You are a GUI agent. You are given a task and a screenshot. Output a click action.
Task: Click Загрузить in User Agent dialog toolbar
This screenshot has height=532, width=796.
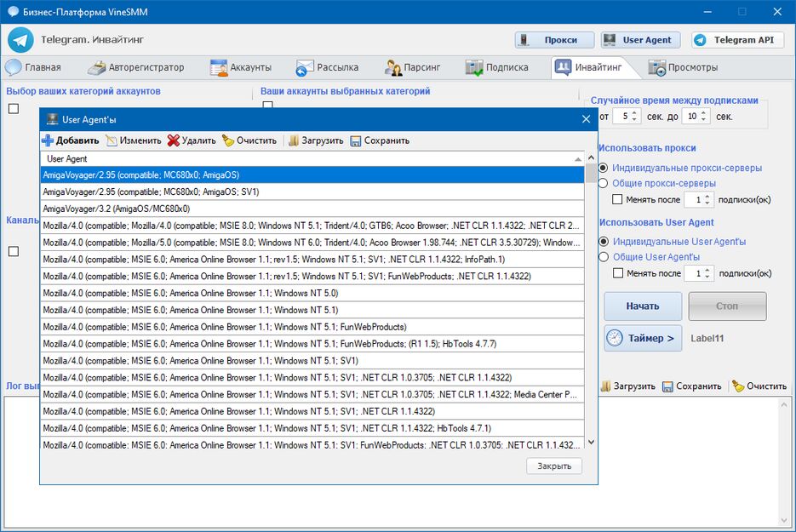316,140
